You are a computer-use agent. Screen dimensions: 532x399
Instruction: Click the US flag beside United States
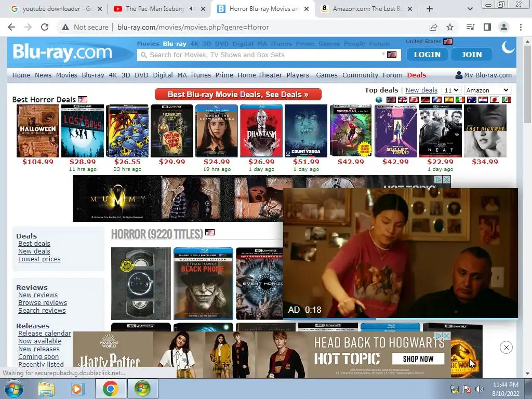pos(448,42)
